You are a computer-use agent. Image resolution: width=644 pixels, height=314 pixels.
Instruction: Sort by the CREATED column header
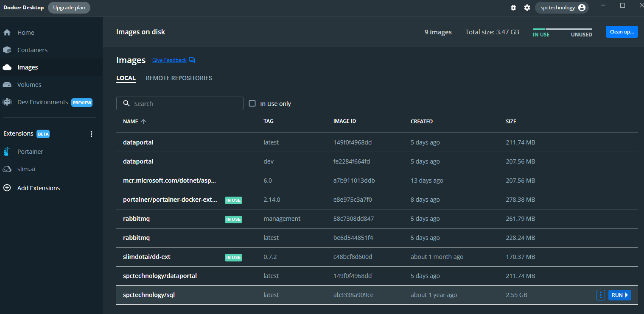pyautogui.click(x=422, y=121)
